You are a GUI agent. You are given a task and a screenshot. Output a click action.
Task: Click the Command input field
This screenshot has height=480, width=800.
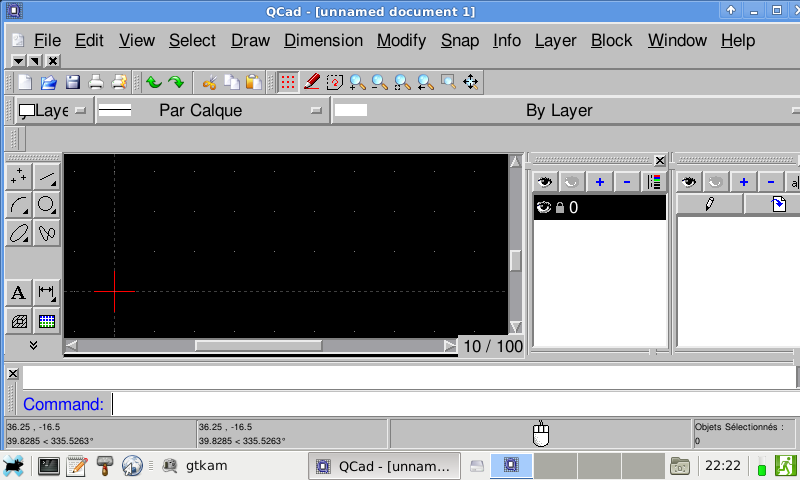(x=450, y=404)
